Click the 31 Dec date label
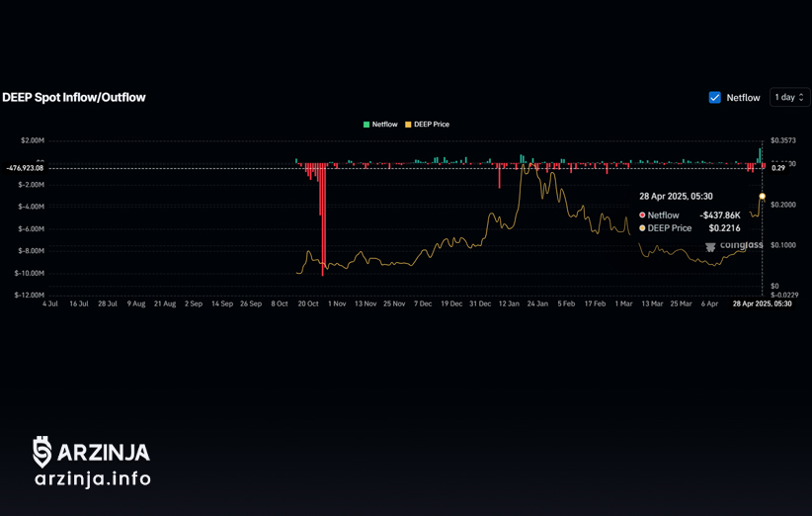812x516 pixels. [480, 303]
